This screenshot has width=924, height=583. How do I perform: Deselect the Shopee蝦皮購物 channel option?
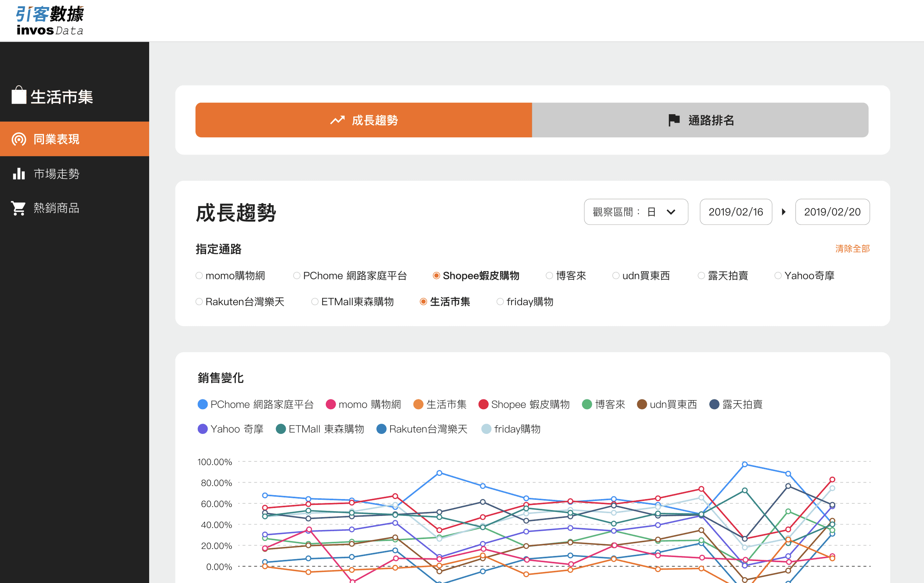[436, 276]
